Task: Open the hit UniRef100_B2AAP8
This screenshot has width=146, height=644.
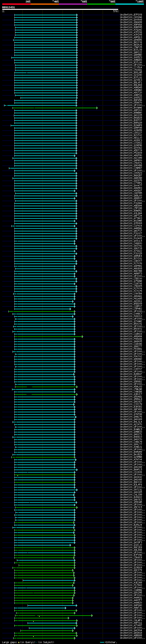Action: tap(131, 125)
